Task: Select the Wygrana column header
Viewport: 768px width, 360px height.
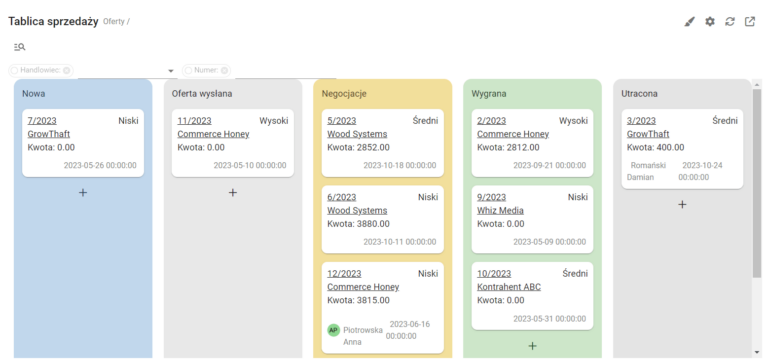Action: pos(488,93)
